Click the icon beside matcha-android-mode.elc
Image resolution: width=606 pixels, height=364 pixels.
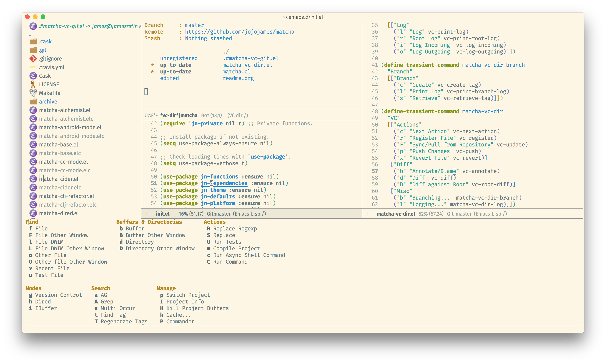[x=33, y=136]
